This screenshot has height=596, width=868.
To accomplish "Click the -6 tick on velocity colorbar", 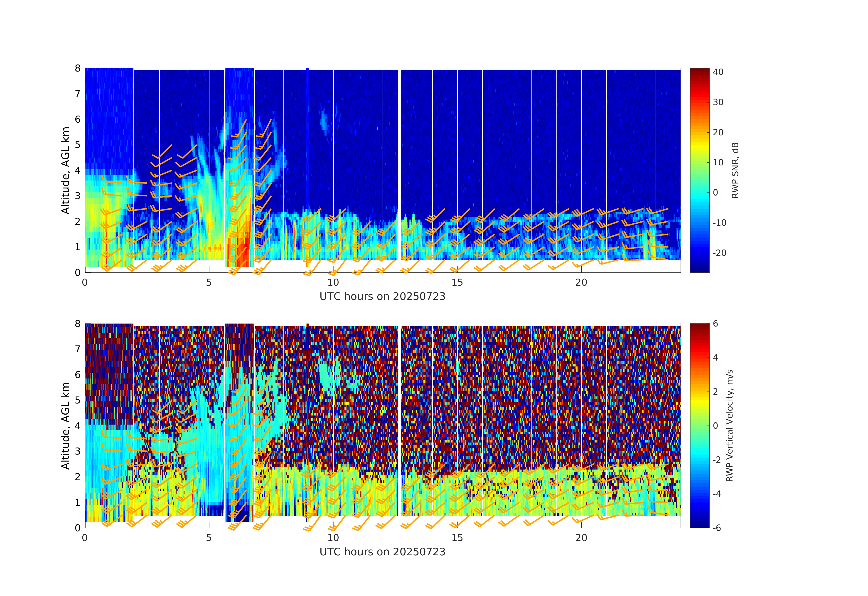I will [717, 528].
